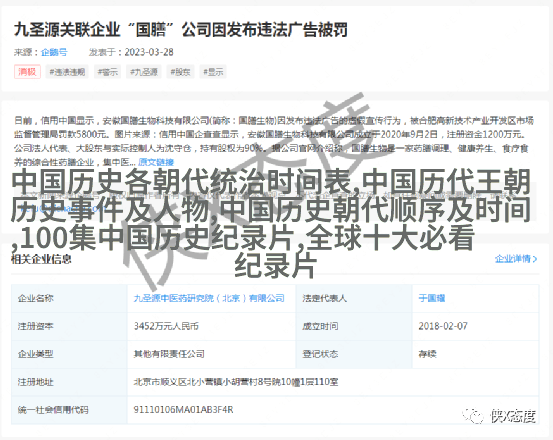Image resolution: width=553 pixels, height=440 pixels.
Task: Select founding date 2018-02-07
Action: (x=443, y=326)
